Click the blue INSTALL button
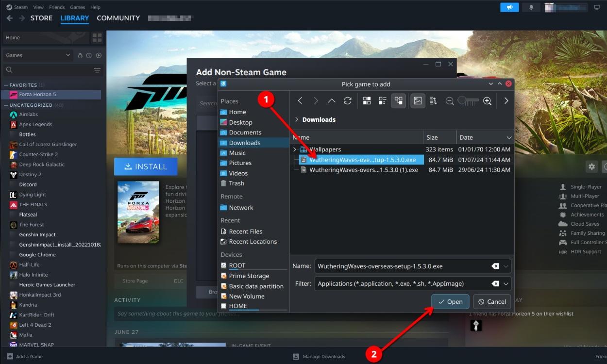The width and height of the screenshot is (607, 364). click(146, 166)
